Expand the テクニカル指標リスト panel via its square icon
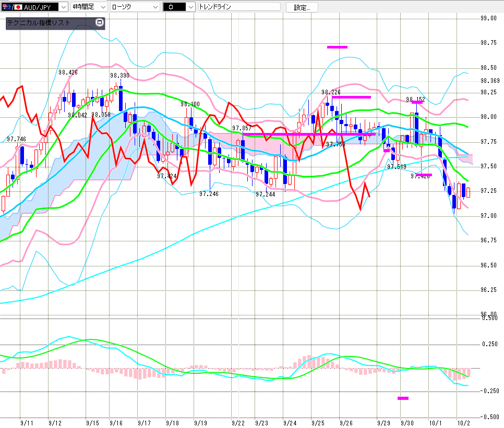This screenshot has width=504, height=428. (100, 23)
